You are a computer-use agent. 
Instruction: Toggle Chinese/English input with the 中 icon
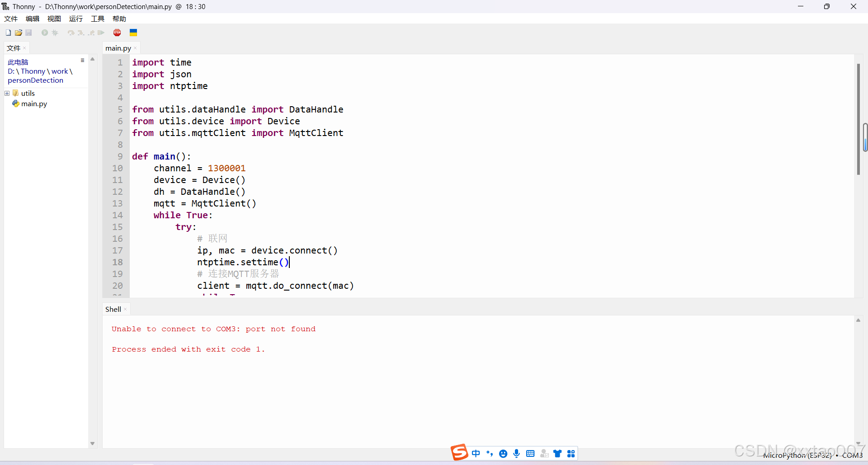(x=476, y=453)
